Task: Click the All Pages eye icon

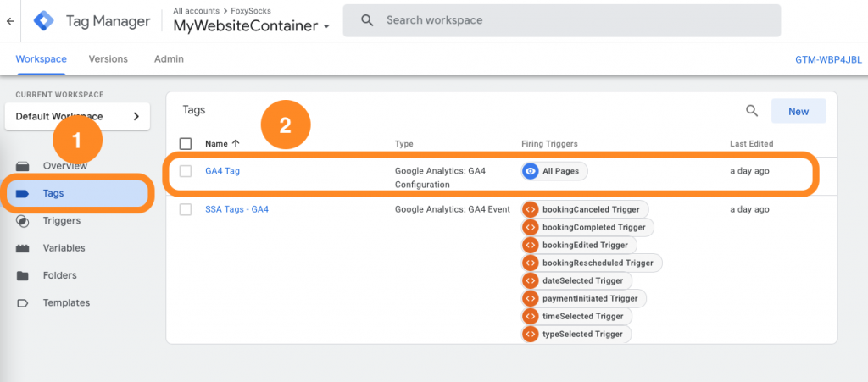Action: [531, 171]
